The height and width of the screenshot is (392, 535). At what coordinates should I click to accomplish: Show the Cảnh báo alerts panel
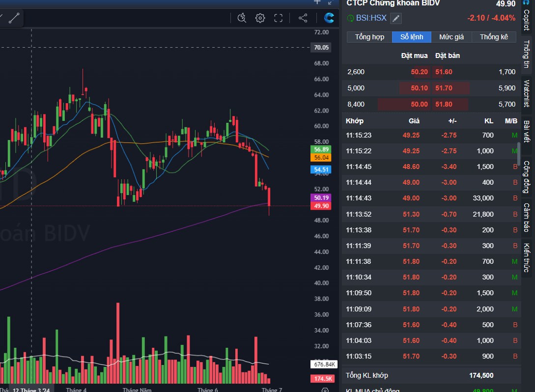click(526, 217)
